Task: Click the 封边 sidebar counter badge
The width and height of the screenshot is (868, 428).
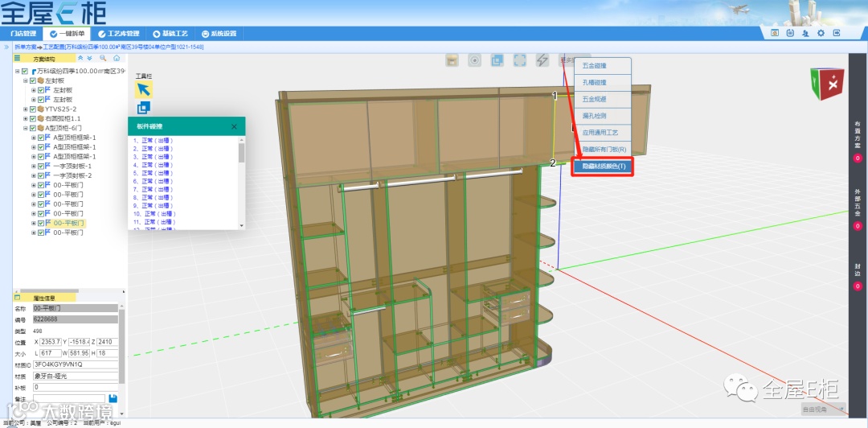Action: point(858,286)
